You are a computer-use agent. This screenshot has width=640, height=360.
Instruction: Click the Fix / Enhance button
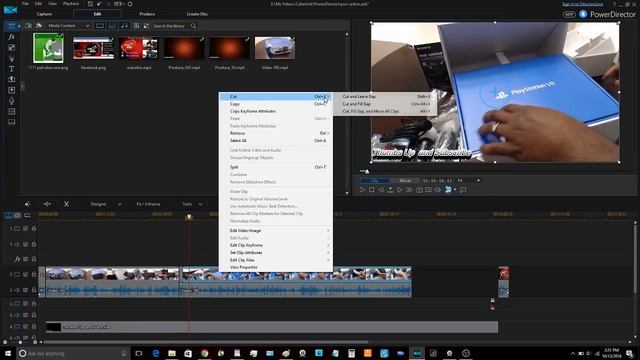point(148,204)
